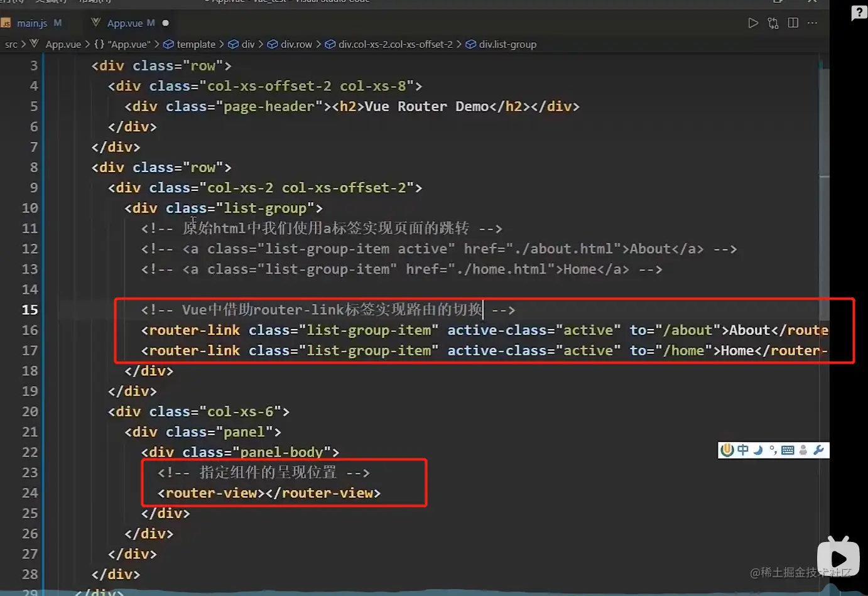Open IME settings via the wrench icon

[818, 450]
